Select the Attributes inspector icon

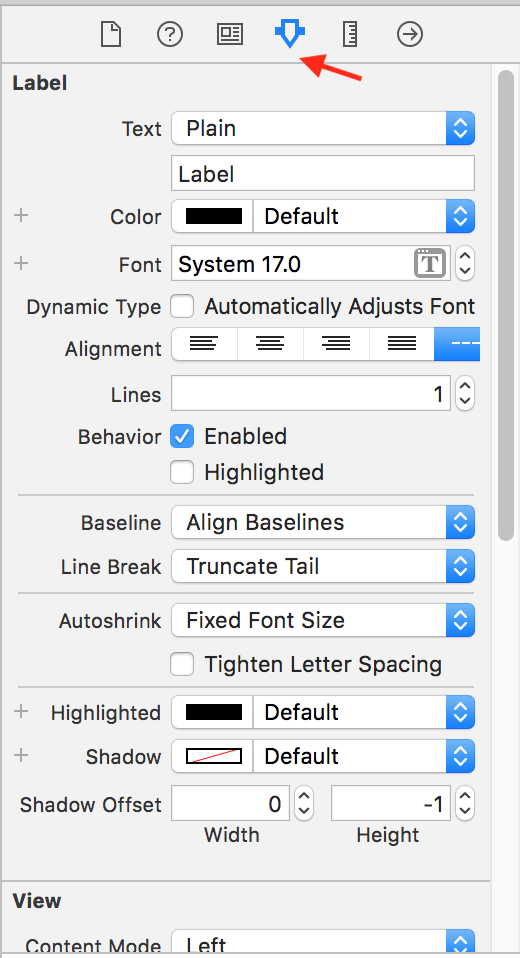[290, 33]
